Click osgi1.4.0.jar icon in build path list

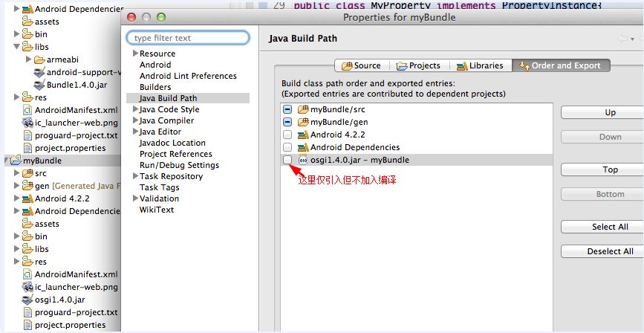point(303,160)
